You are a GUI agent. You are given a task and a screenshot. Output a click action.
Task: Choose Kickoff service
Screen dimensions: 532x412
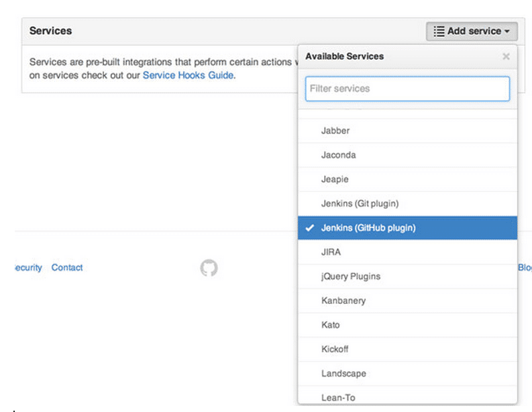[x=407, y=349]
